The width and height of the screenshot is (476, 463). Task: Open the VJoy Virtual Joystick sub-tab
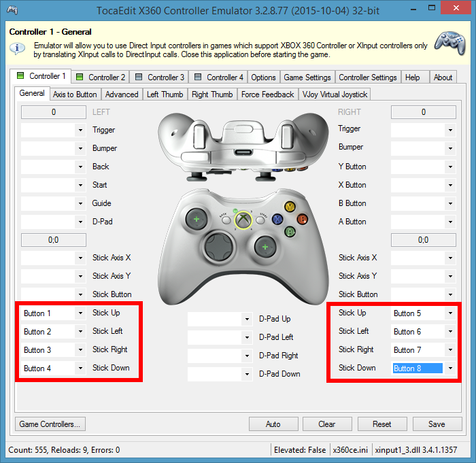(x=335, y=95)
